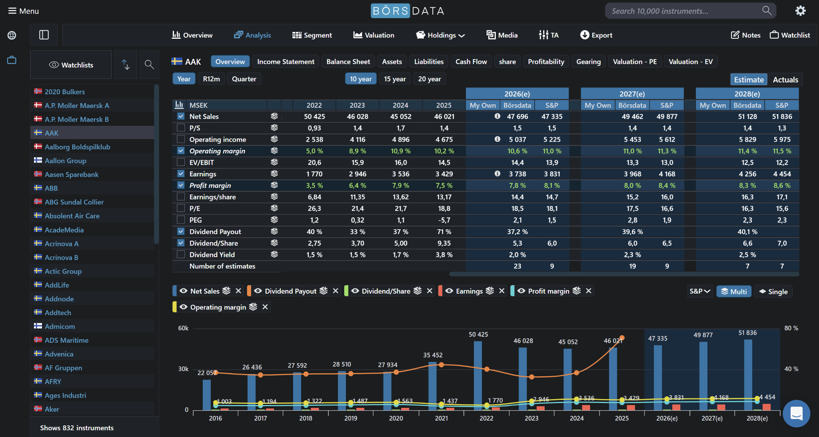Click the stack icon in P/E row

pyautogui.click(x=274, y=208)
